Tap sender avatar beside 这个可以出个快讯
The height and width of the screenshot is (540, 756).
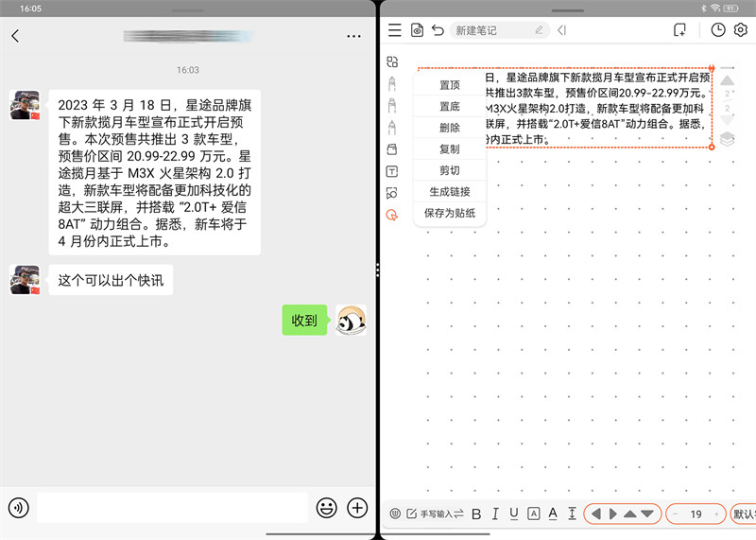pos(25,280)
